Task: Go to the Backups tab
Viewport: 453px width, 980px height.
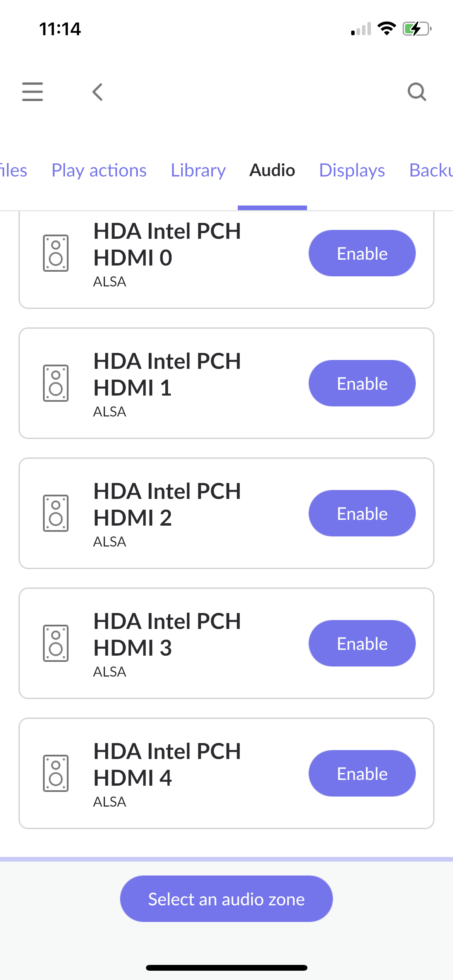Action: coord(431,170)
